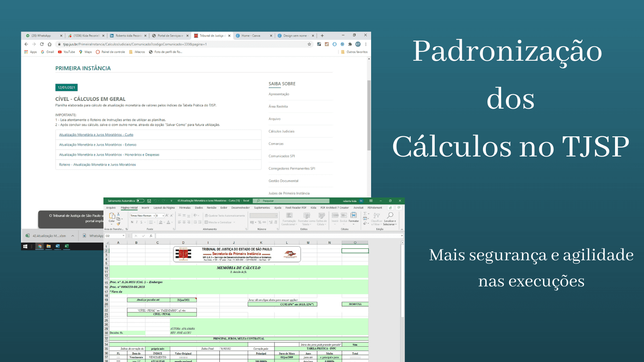Select column K header in Excel
This screenshot has height=362, width=644.
coord(261,243)
